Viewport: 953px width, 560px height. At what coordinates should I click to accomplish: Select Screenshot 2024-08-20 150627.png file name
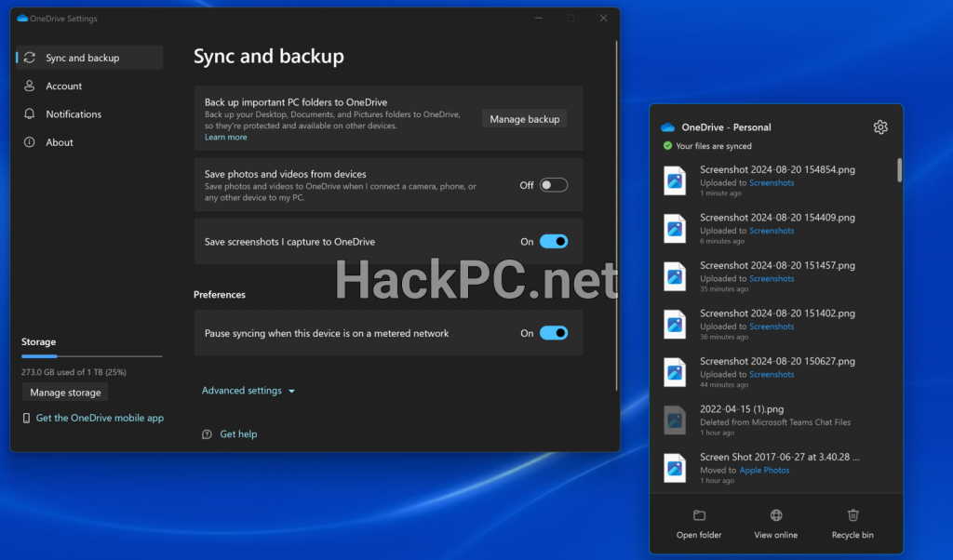pos(777,361)
